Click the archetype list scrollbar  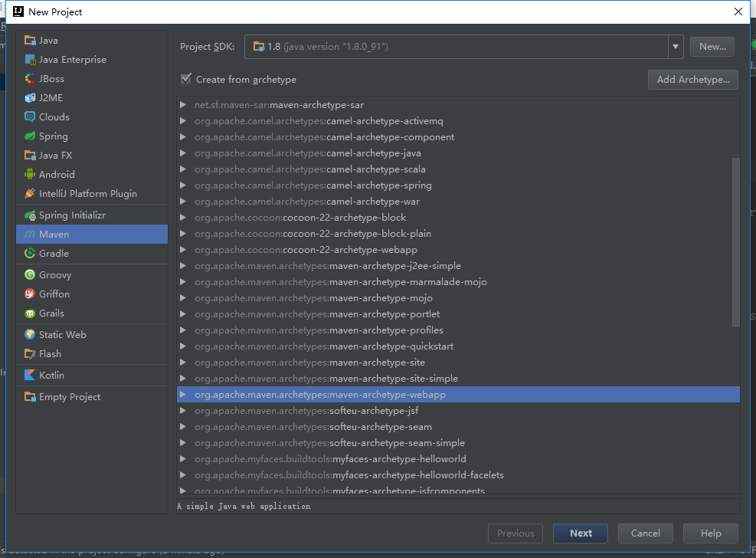click(x=736, y=242)
